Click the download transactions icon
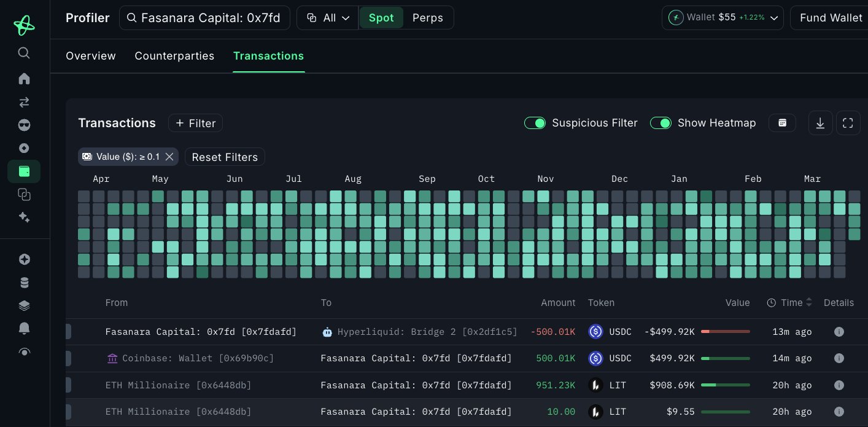Screen dimensions: 868x427 820,123
